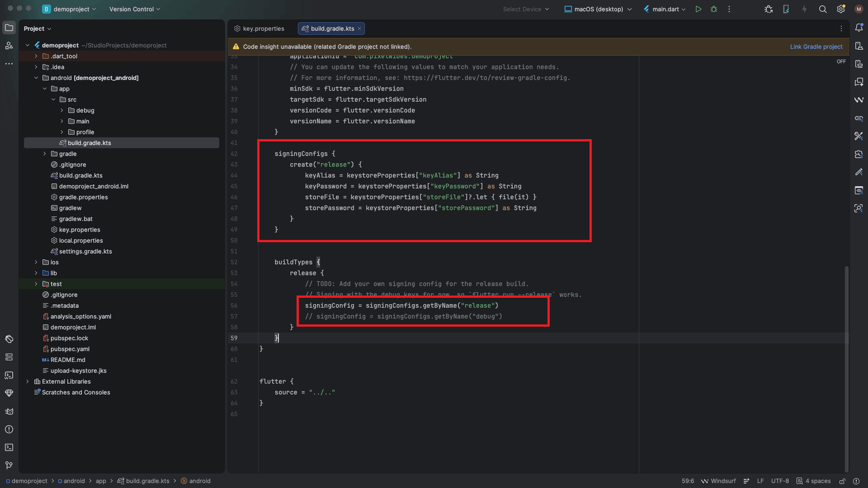Open the Git tool window icon
Viewport: 868px width, 488px height.
(9, 465)
